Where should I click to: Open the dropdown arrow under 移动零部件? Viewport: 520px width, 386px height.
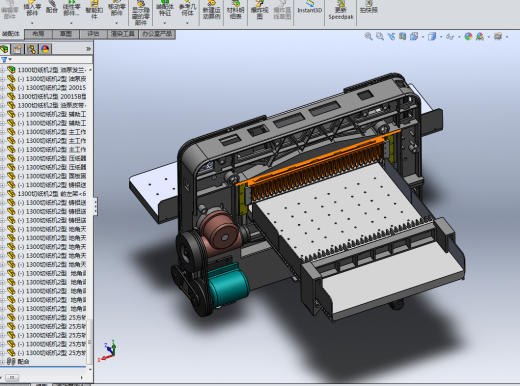pos(116,23)
